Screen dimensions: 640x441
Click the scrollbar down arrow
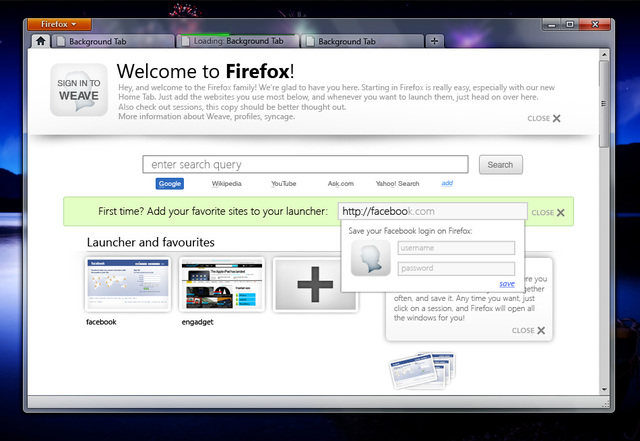[x=604, y=390]
